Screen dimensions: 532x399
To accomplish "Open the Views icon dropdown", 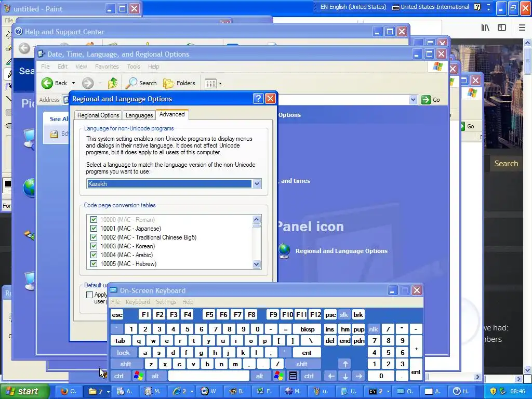I will click(212, 84).
